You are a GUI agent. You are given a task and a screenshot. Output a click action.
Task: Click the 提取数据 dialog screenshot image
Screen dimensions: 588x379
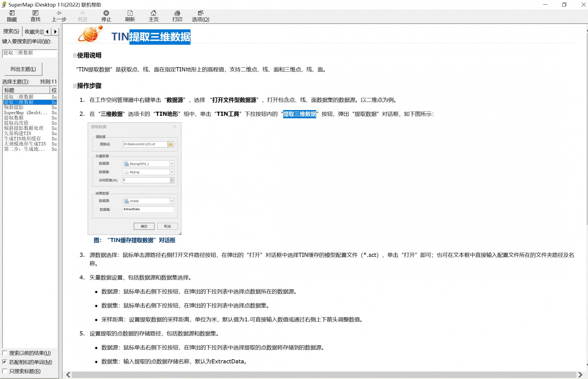(x=135, y=179)
